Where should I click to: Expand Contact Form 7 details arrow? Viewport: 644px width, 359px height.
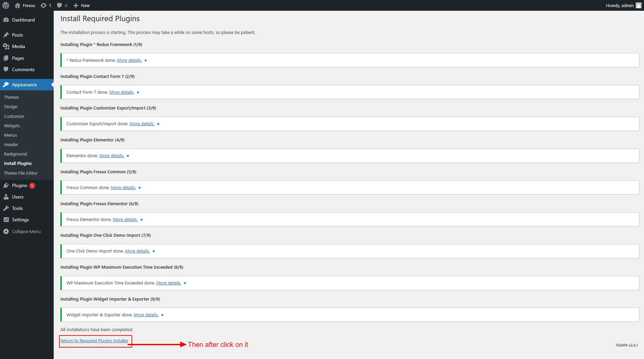[138, 93]
